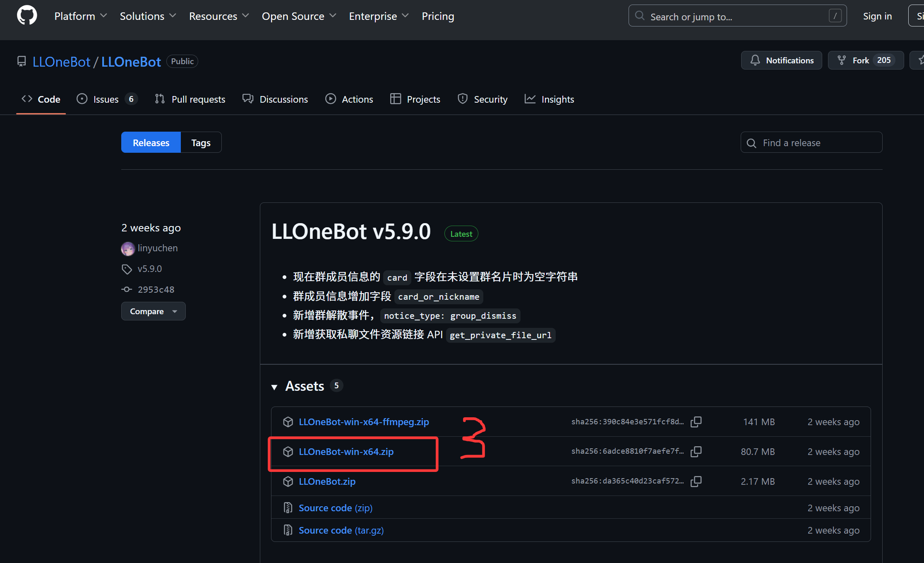Collapse the Assets section
Viewport: 924px width, 563px height.
pos(274,387)
